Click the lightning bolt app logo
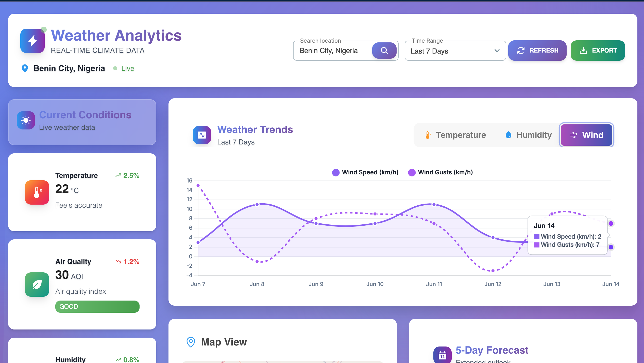Screen dimensions: 644x363 [32, 41]
